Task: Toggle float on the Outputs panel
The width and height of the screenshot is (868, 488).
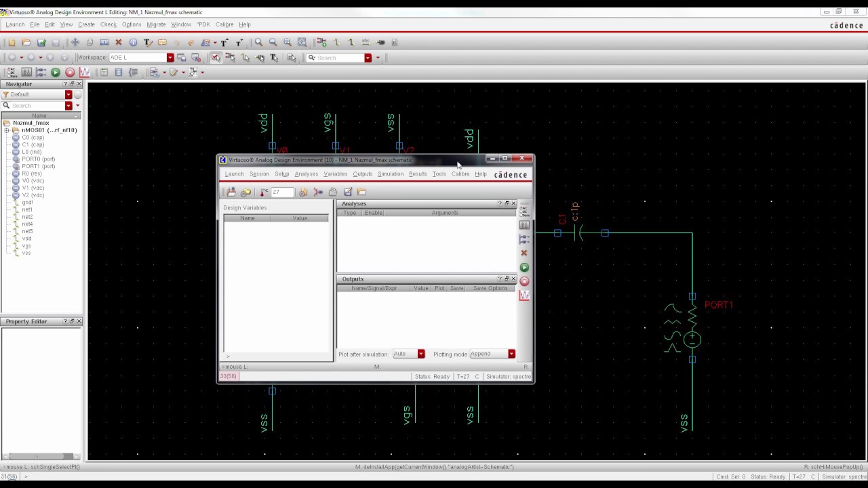Action: tap(507, 279)
